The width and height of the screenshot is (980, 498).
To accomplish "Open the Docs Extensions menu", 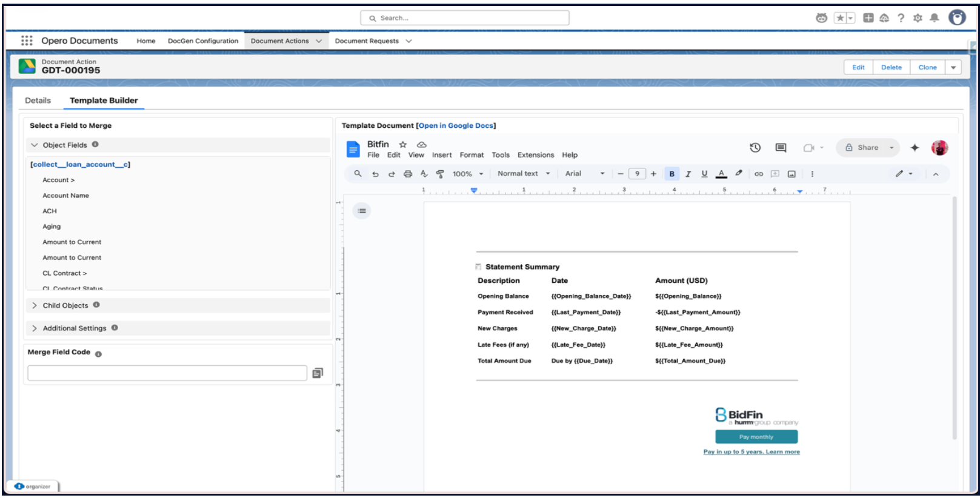I will [536, 155].
